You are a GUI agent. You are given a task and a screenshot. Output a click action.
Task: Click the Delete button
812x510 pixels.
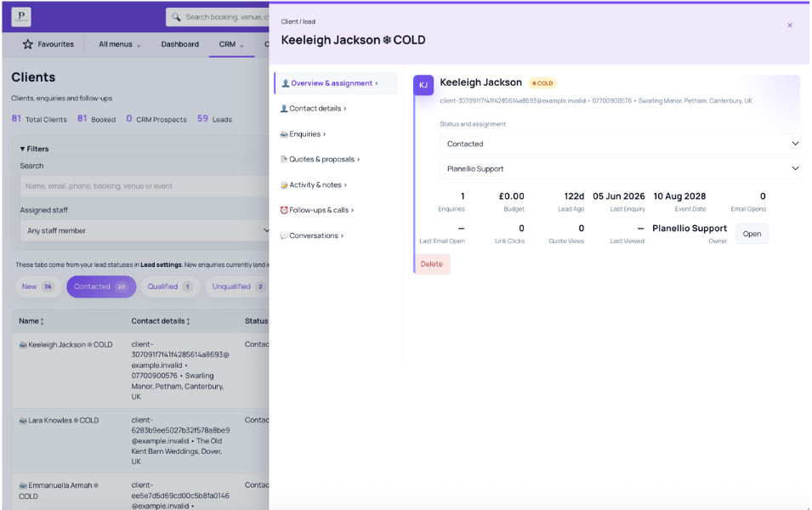tap(432, 264)
